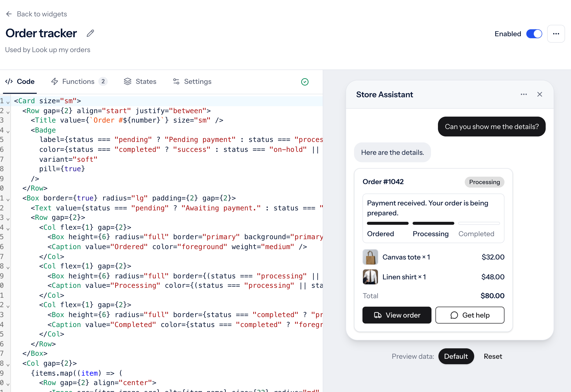The image size is (571, 392).
Task: Fold the Row gap block under Text
Action: point(8,219)
